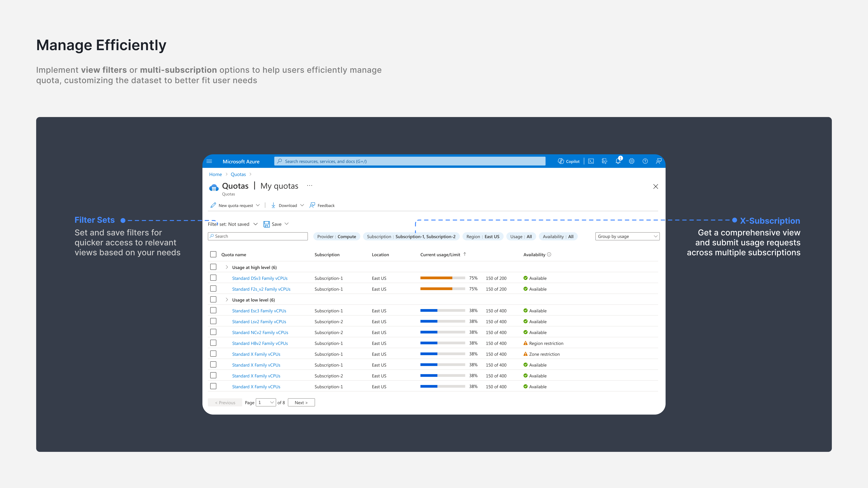The image size is (868, 488).
Task: Click the green check icon on Standard DSv3 row
Action: click(x=525, y=278)
